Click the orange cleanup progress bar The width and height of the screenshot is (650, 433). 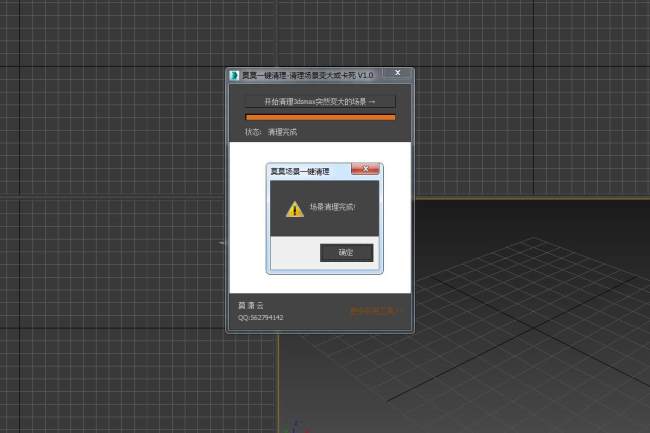(320, 117)
